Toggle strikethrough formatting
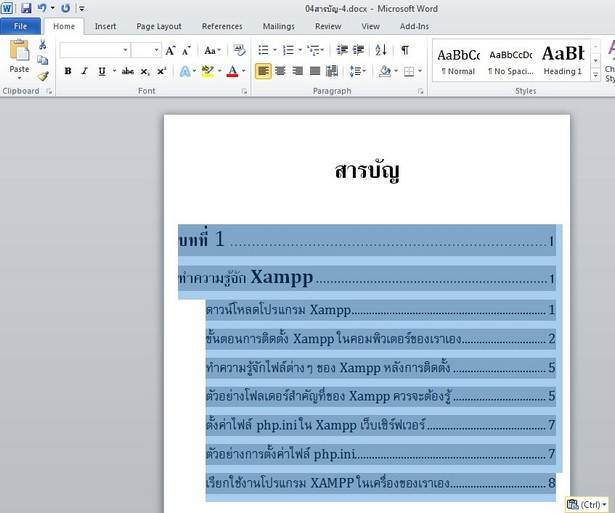Viewport: 615px width, 513px height. click(128, 71)
